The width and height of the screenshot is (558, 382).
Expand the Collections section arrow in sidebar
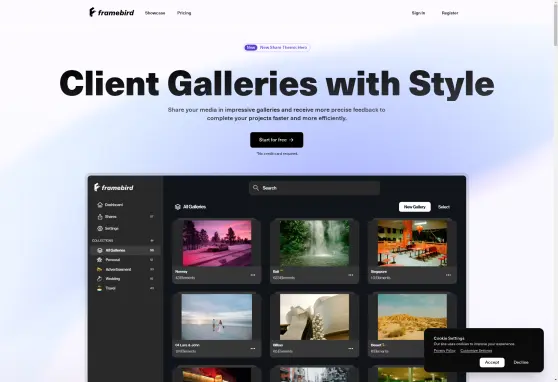click(152, 241)
